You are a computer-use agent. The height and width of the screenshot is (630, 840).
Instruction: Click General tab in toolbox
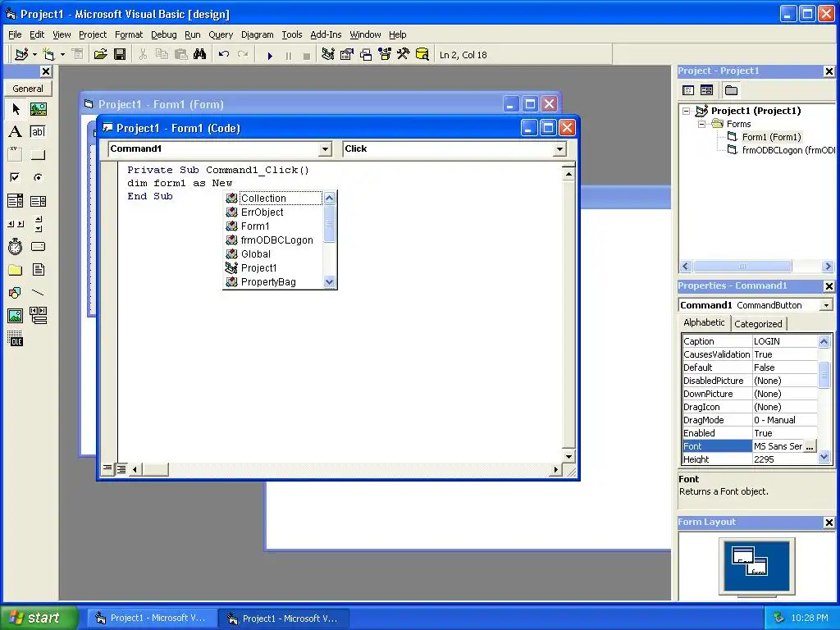tap(28, 89)
